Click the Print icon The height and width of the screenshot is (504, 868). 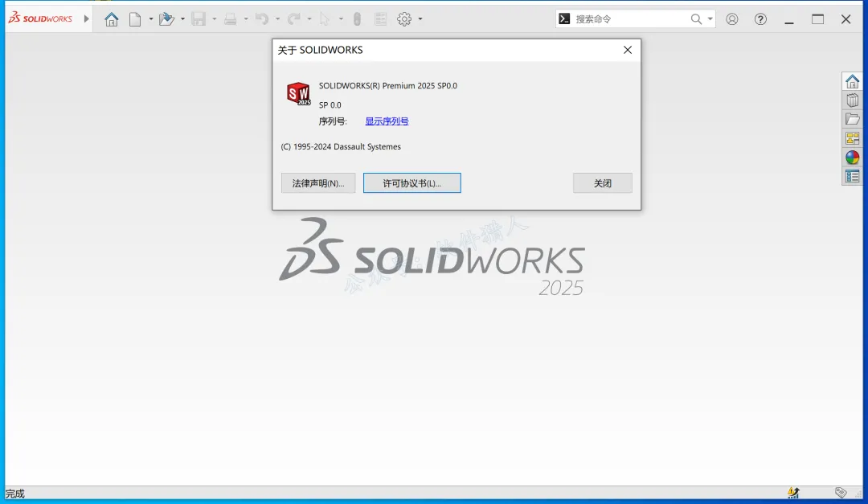tap(231, 19)
